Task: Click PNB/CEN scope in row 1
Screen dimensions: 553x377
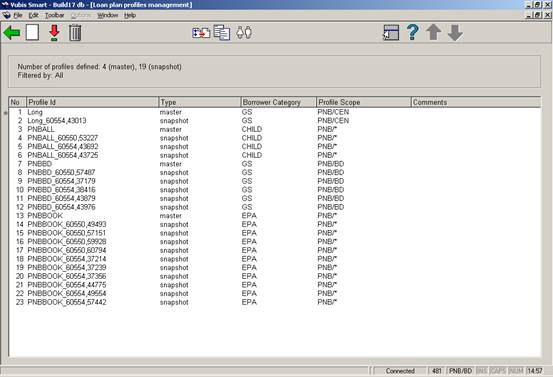Action: coord(333,112)
